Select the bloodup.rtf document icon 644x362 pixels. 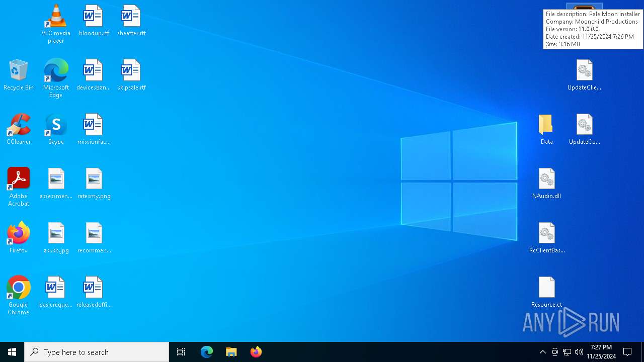click(x=94, y=21)
